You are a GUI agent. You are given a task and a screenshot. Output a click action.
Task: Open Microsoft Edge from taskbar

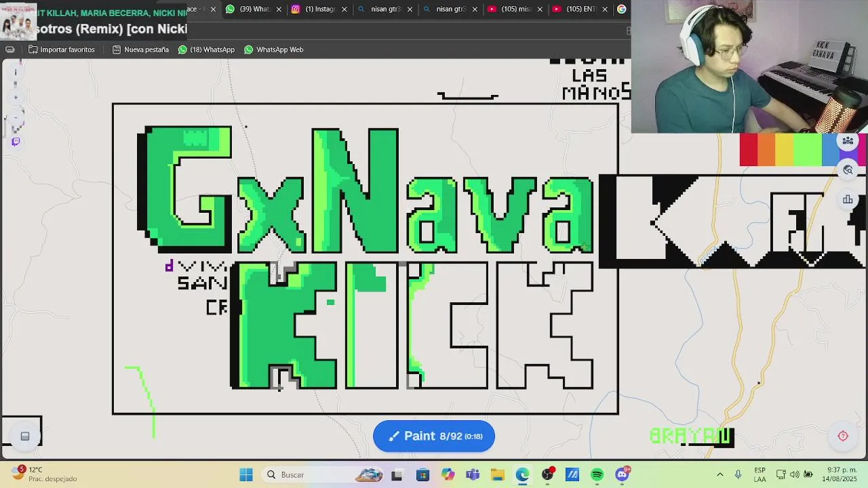click(522, 475)
